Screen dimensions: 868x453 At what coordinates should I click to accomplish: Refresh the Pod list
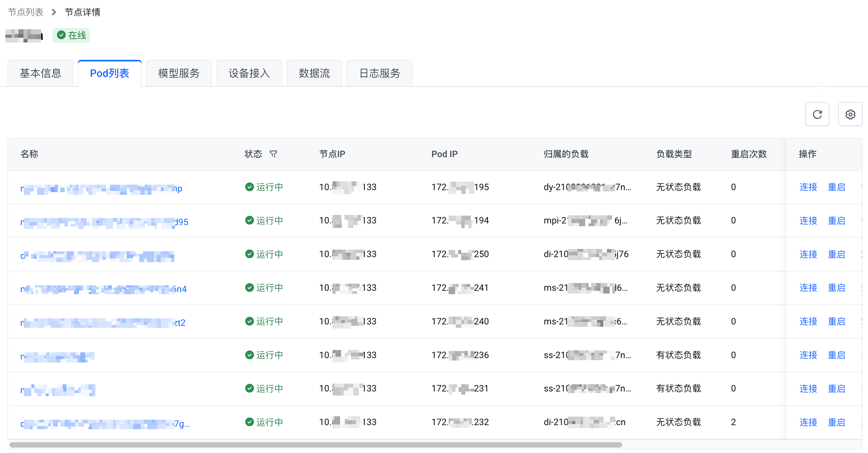click(x=817, y=114)
